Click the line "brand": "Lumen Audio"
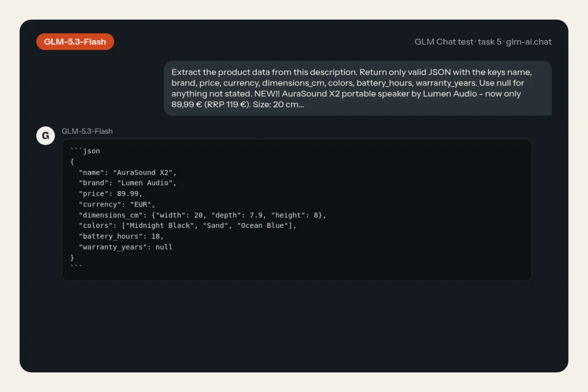 pos(127,183)
